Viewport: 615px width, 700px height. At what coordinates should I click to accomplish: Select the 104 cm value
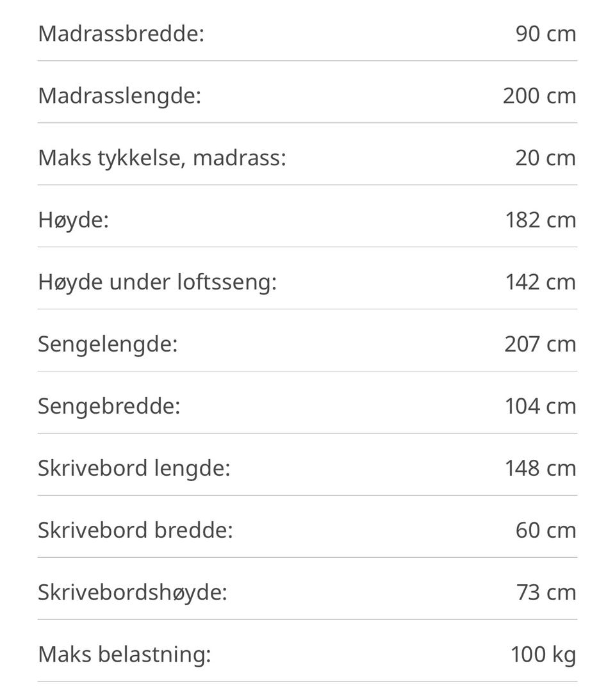pos(541,406)
